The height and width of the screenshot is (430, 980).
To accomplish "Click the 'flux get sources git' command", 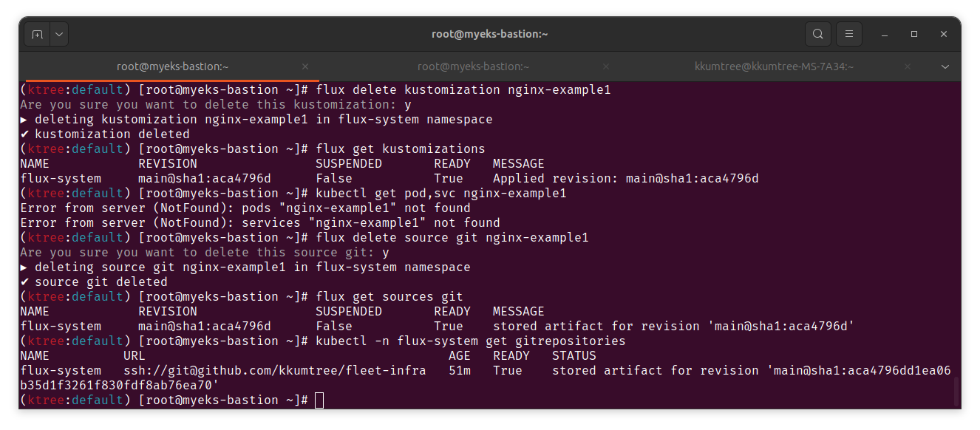I will pyautogui.click(x=389, y=297).
